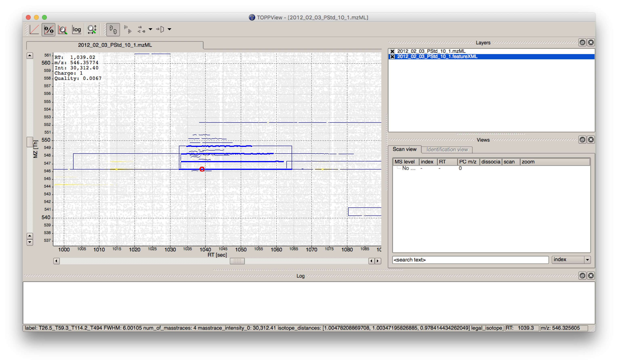The width and height of the screenshot is (618, 364).
Task: Click the RT scrollbar left arrow at far left
Action: pyautogui.click(x=57, y=261)
